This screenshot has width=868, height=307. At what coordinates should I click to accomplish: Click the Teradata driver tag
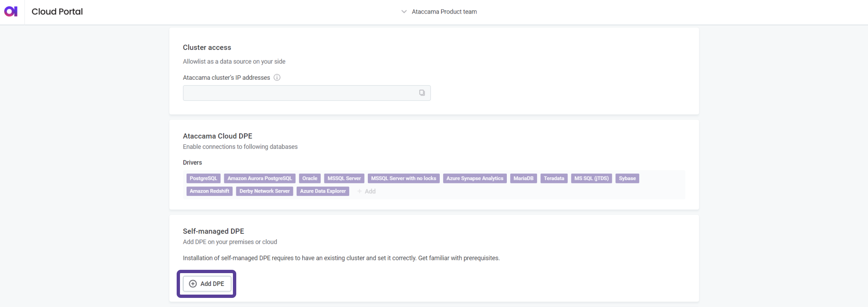tap(554, 178)
